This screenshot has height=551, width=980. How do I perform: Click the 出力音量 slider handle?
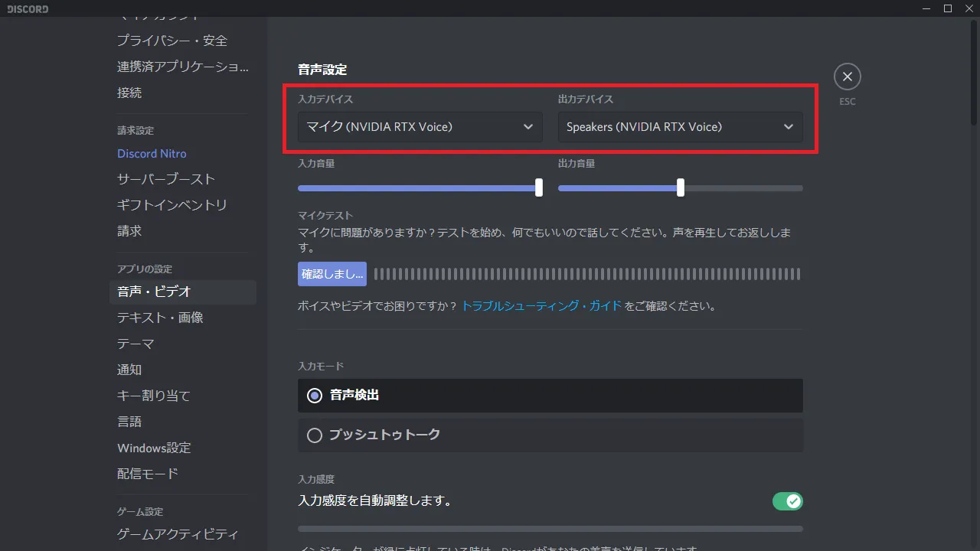pyautogui.click(x=681, y=187)
